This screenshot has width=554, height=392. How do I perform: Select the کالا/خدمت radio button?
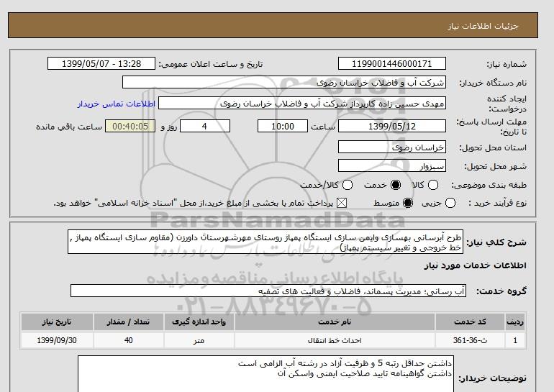tap(348, 185)
